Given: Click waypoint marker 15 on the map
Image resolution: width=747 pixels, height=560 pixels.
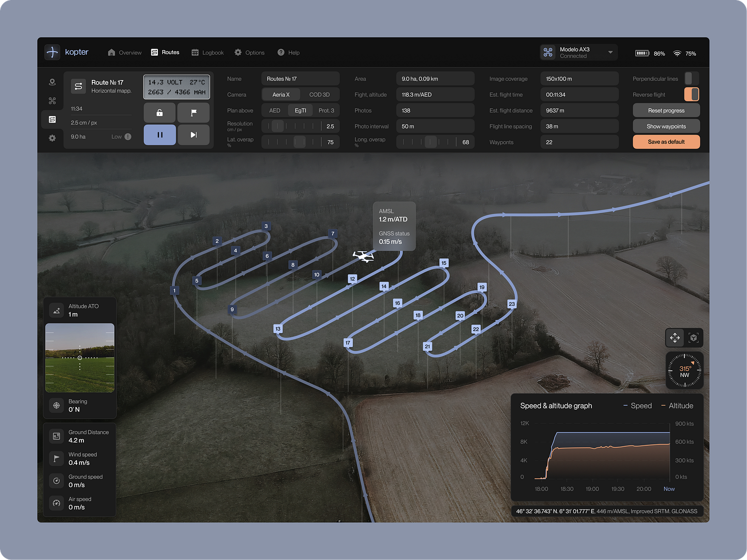Looking at the screenshot, I should (444, 263).
